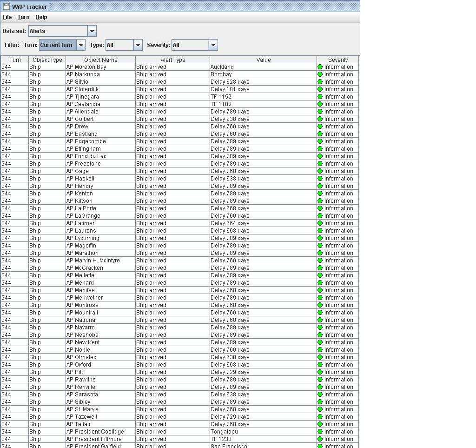Click green severity icon in AP Menard row
476x448 pixels.
[320, 283]
